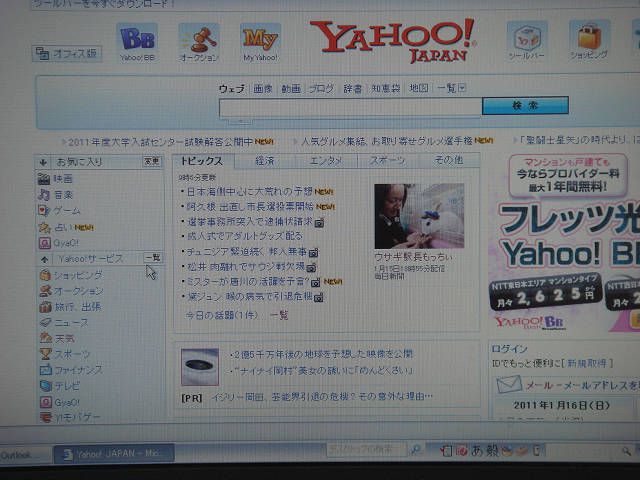Open headline 阿久根 出直し市長選投票開始

250,207
